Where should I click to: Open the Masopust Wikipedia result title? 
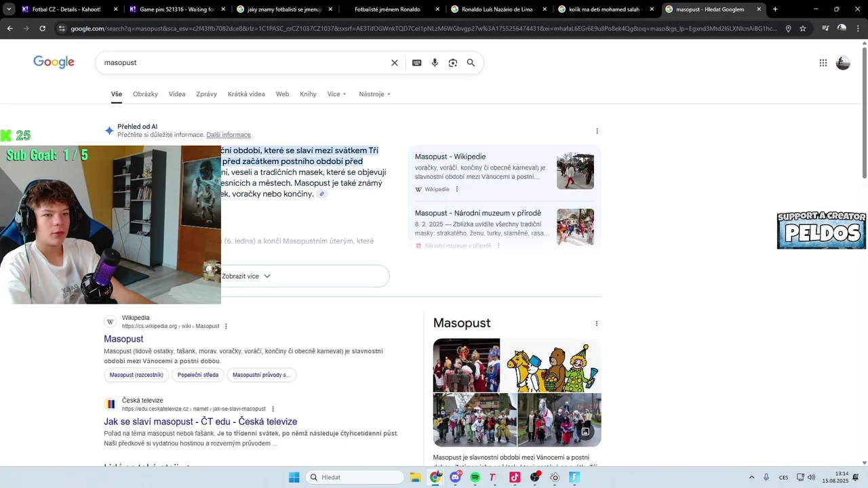coord(123,339)
